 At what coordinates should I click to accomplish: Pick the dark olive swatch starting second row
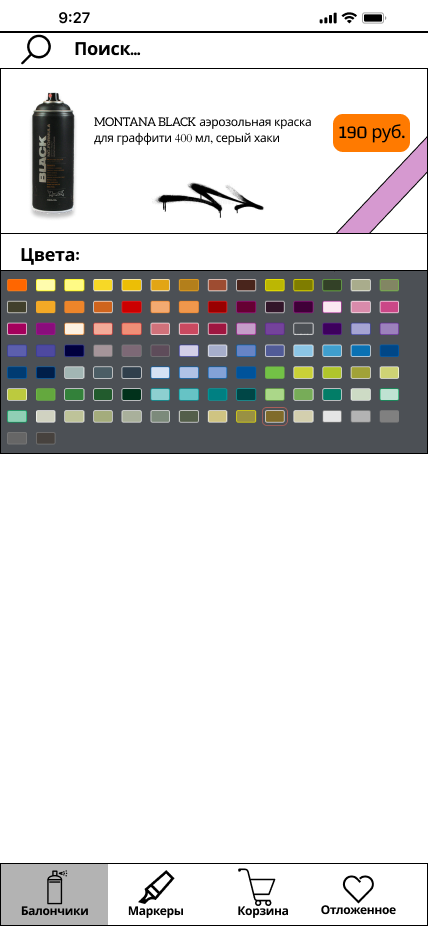click(17, 307)
